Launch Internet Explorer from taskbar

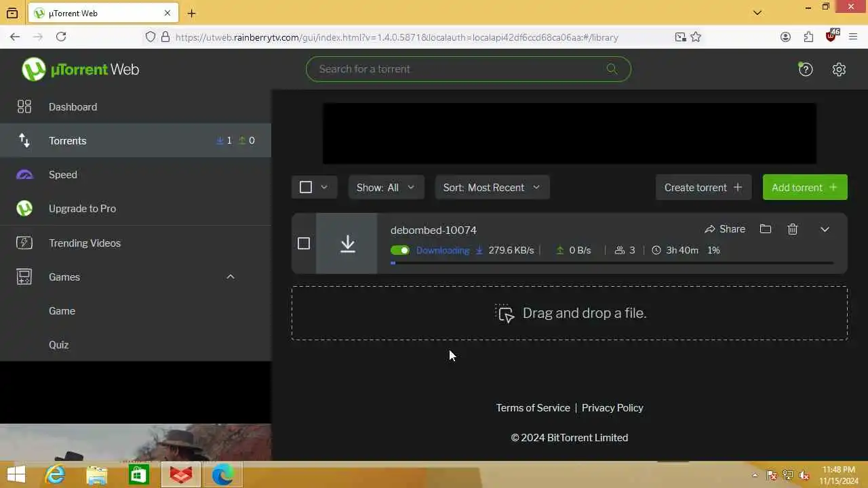[x=55, y=475]
